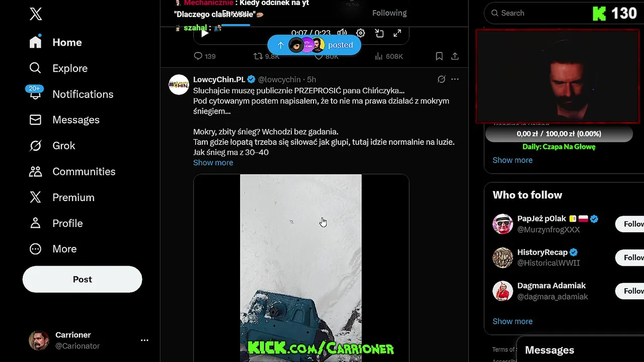
Task: Open video settings gear
Action: click(361, 33)
